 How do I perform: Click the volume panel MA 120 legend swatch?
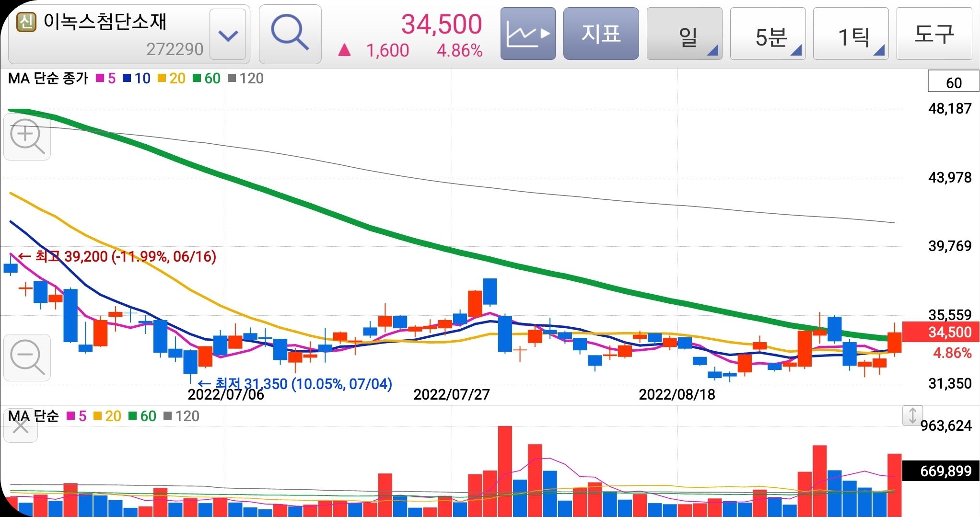(168, 416)
